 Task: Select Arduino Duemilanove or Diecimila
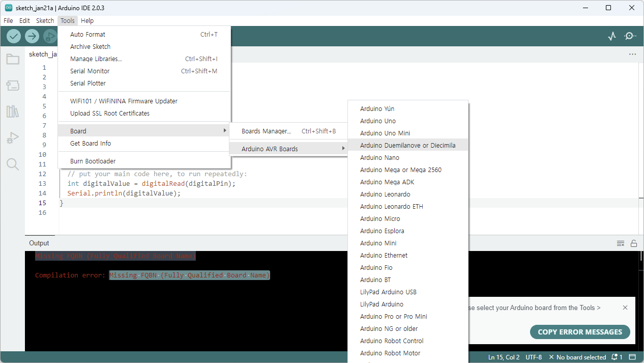[x=408, y=146]
